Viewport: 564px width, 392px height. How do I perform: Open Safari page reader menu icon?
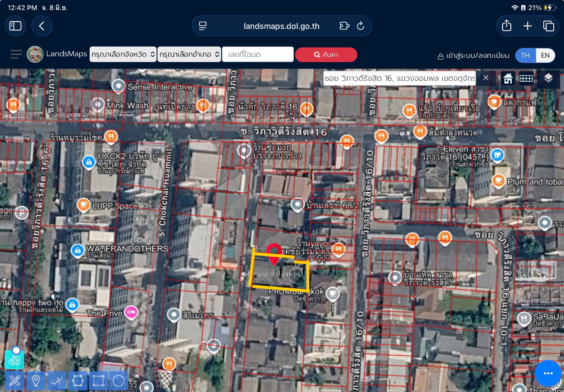tap(203, 26)
